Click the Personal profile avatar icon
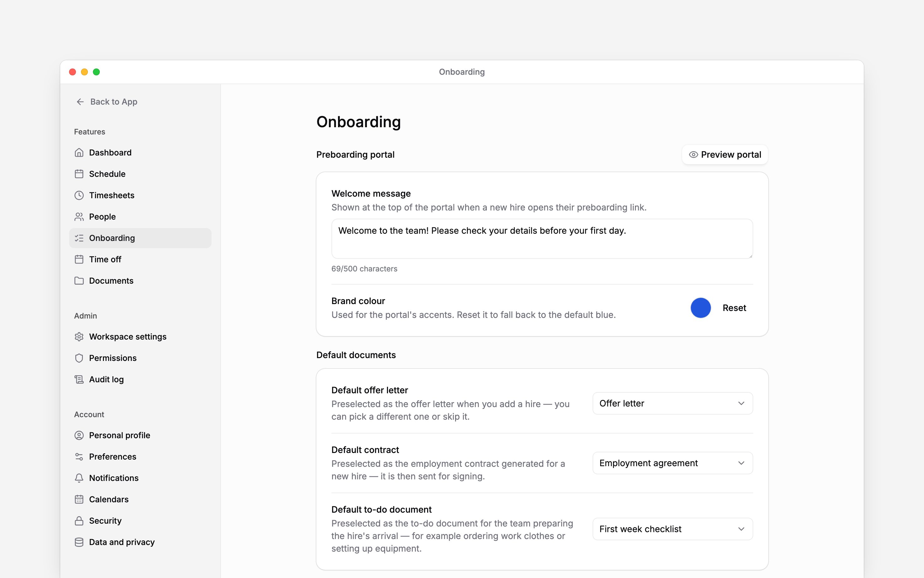This screenshot has height=578, width=924. (x=79, y=435)
